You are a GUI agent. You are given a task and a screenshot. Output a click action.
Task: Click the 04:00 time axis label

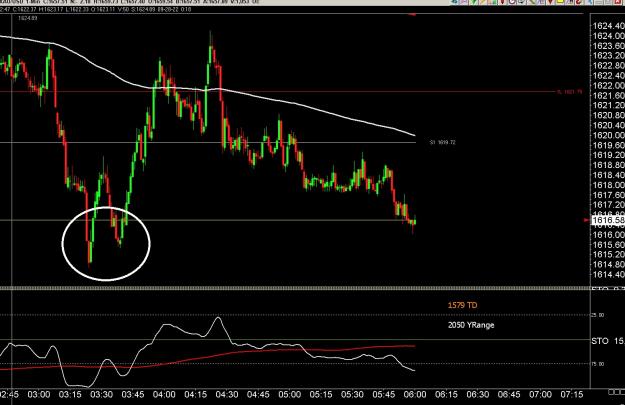tap(164, 395)
